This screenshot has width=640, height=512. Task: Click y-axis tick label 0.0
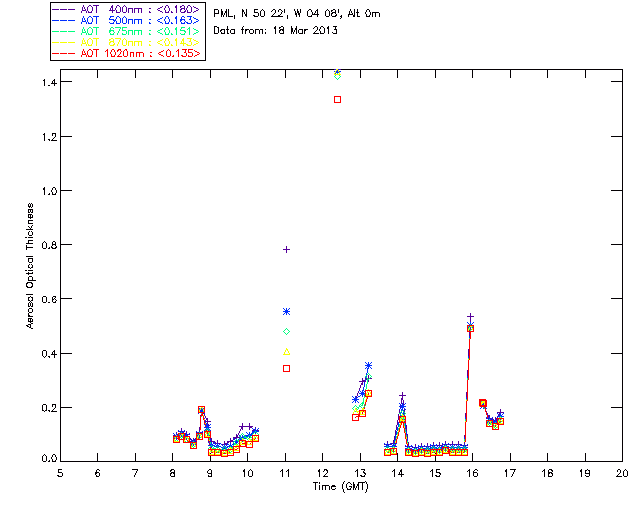pos(49,459)
